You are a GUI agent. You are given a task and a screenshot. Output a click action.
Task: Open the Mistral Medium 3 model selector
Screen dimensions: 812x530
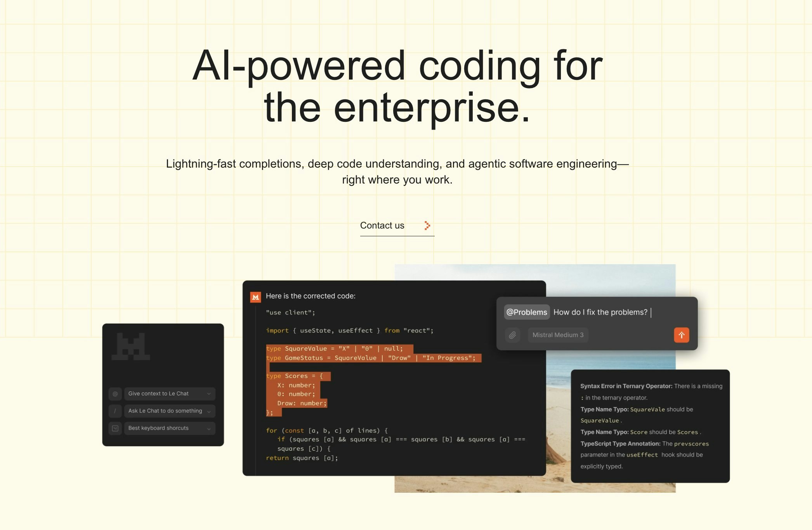558,335
